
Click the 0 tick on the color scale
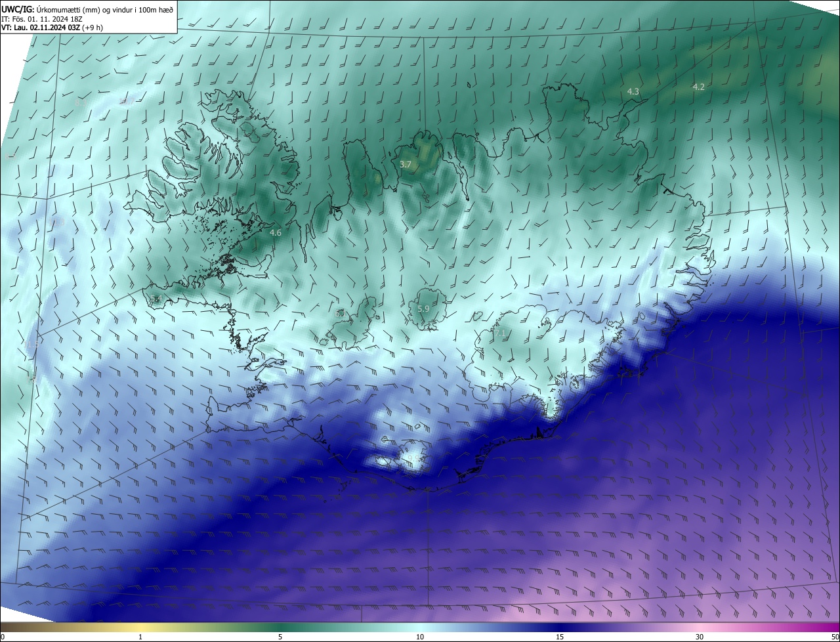(x=3, y=637)
